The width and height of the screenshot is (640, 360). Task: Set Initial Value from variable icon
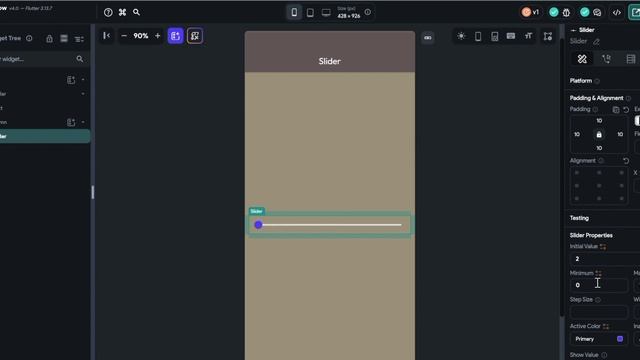point(603,247)
